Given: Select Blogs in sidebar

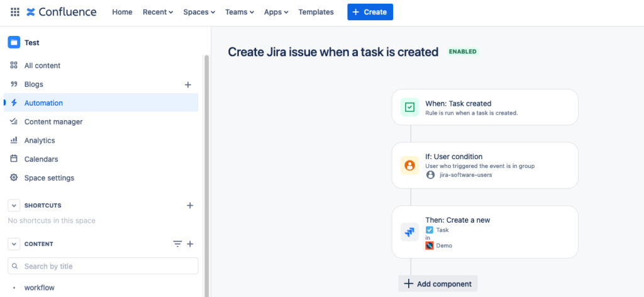Looking at the screenshot, I should 101,84.
